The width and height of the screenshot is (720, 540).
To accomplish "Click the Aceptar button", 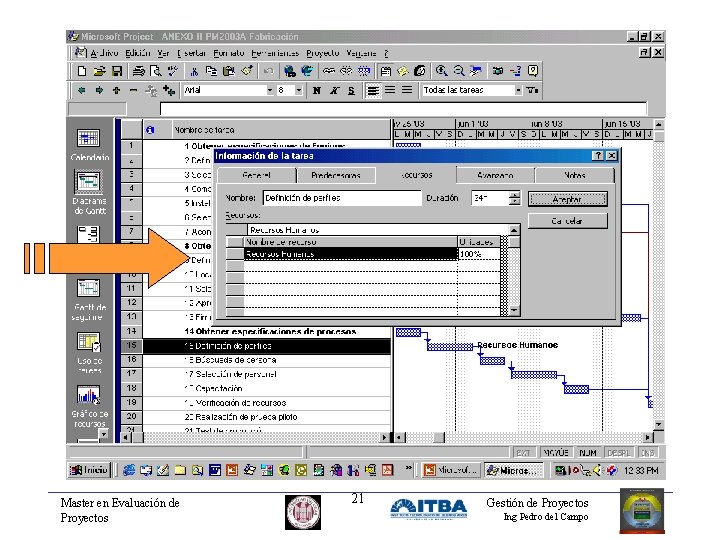I will coord(568,199).
